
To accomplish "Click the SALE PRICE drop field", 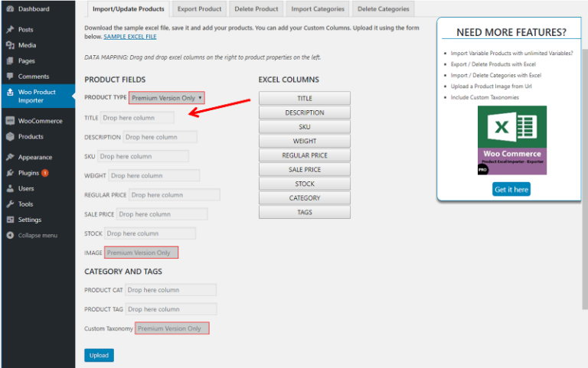I will pos(162,214).
